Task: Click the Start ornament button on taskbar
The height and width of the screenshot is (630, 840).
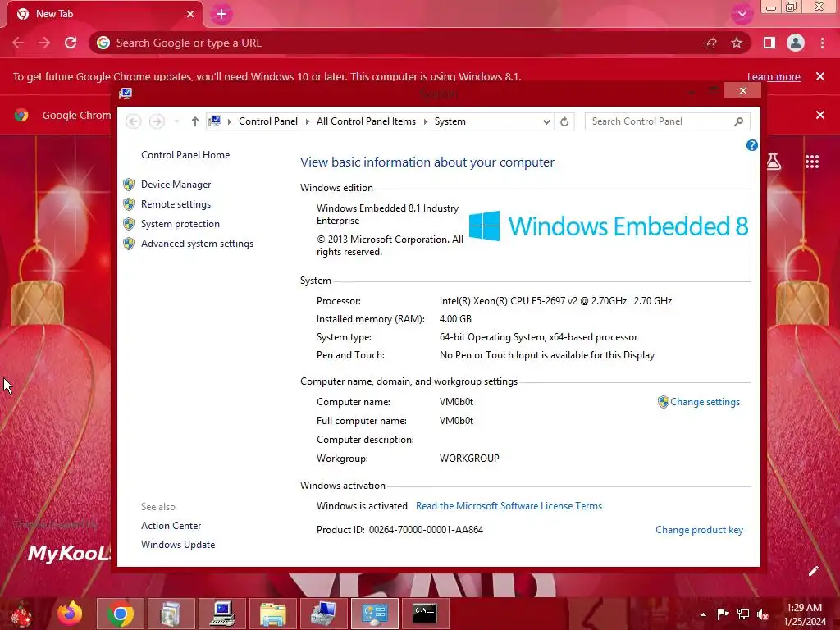Action: click(21, 614)
